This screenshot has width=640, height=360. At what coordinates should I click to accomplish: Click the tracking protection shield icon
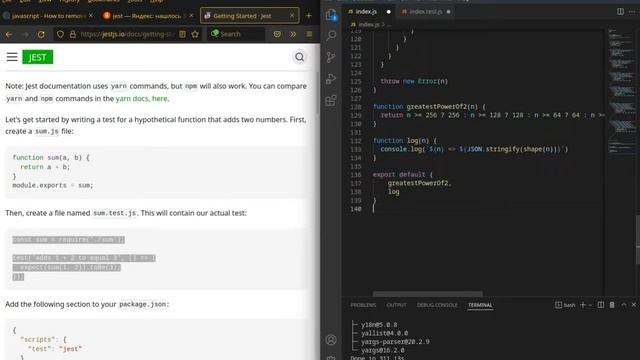pos(60,34)
